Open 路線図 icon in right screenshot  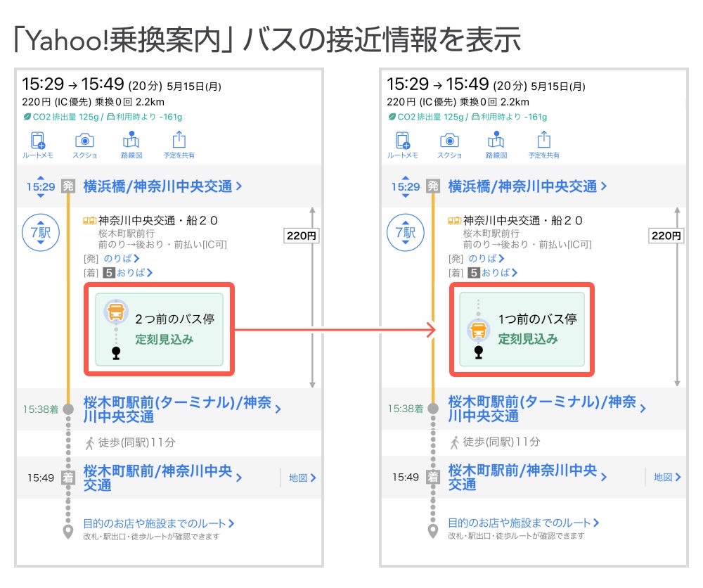496,139
